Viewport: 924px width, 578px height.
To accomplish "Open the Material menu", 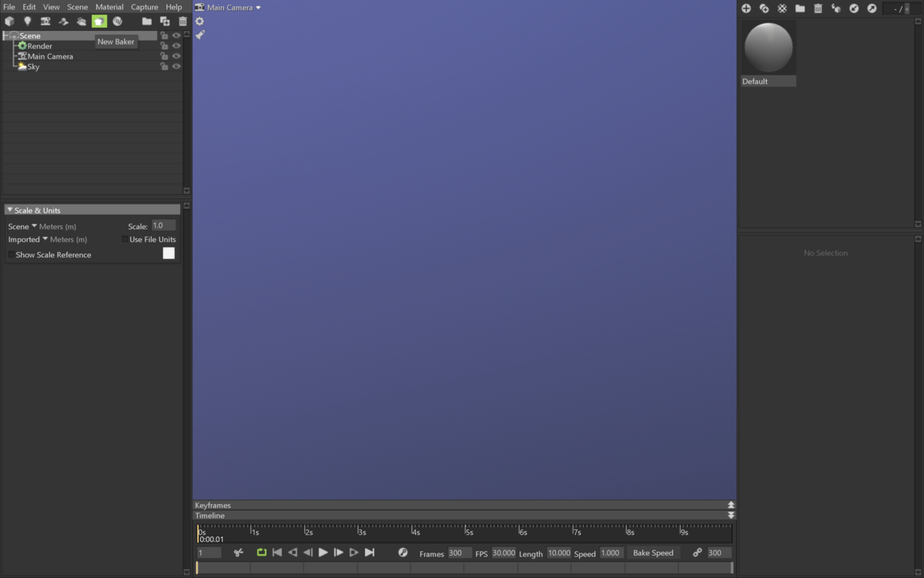I will (x=109, y=6).
